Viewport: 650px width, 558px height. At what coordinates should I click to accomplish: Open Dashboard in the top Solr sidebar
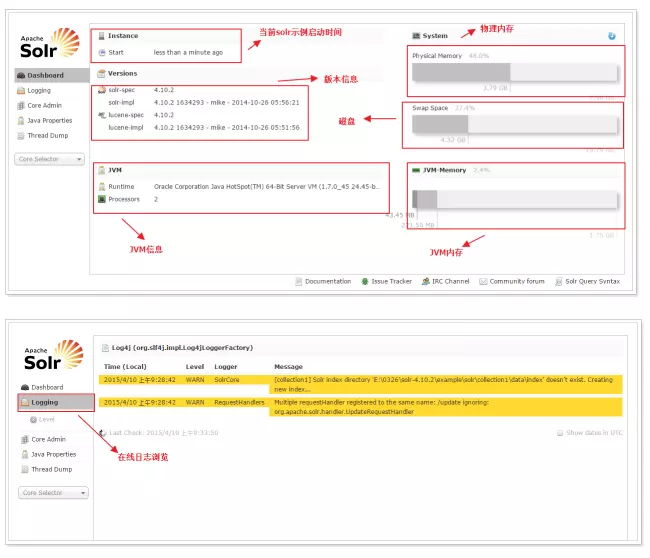pos(52,75)
